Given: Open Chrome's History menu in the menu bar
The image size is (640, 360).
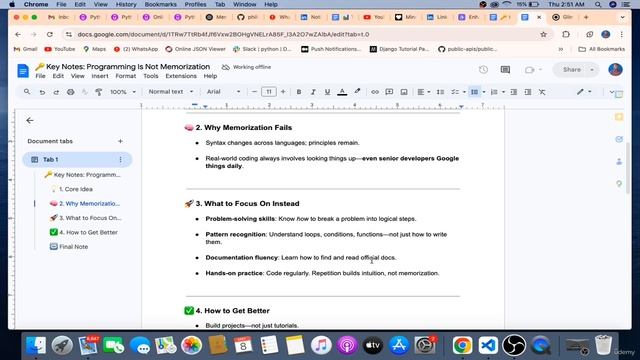Looking at the screenshot, I should (126, 4).
